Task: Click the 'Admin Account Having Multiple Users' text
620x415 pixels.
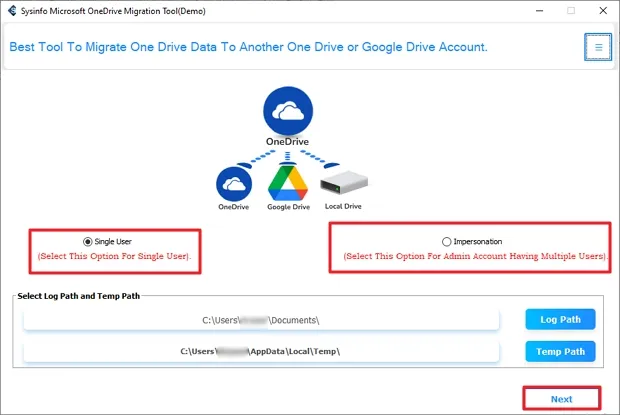Action: tap(524, 256)
